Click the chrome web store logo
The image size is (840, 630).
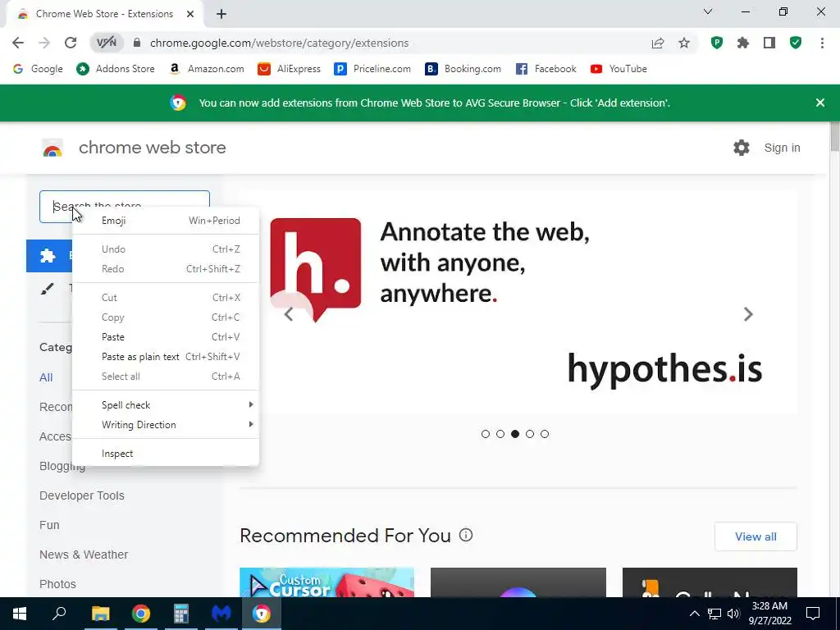coord(52,148)
